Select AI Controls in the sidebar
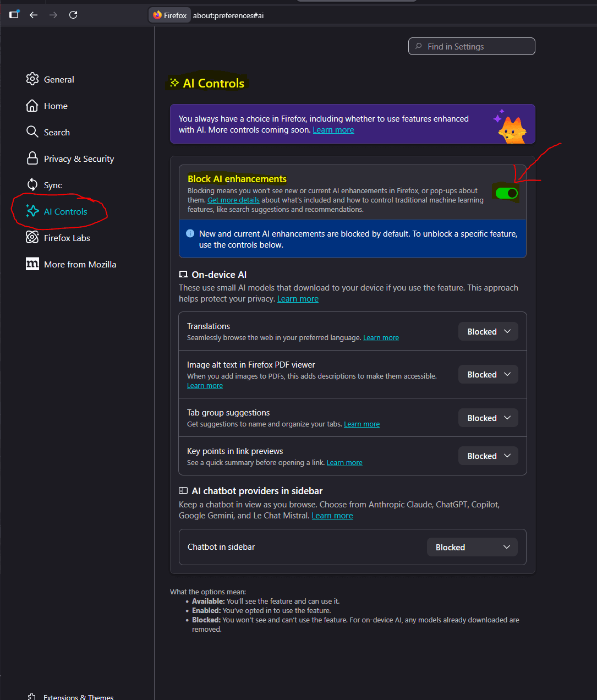Screen dimensions: 597x700 (65, 211)
